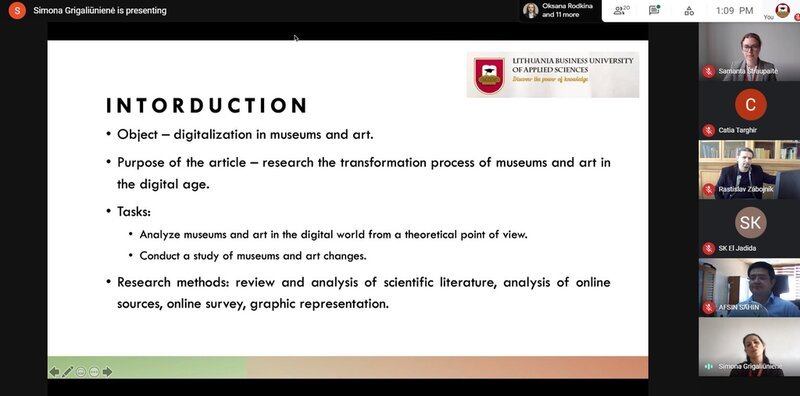The width and height of the screenshot is (800, 396).
Task: Click 'Conduct a study of museums' sub-bullet
Action: point(253,256)
